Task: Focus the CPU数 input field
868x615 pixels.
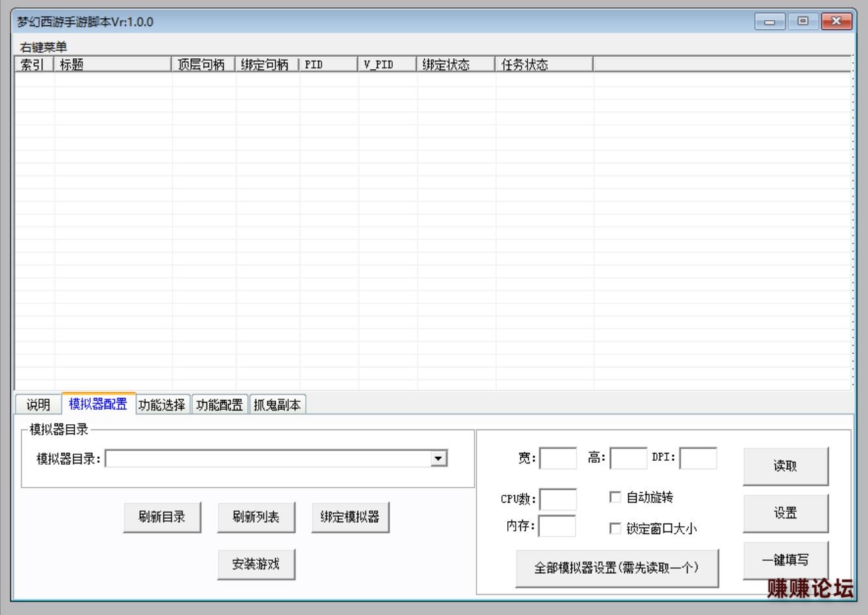Action: (558, 499)
